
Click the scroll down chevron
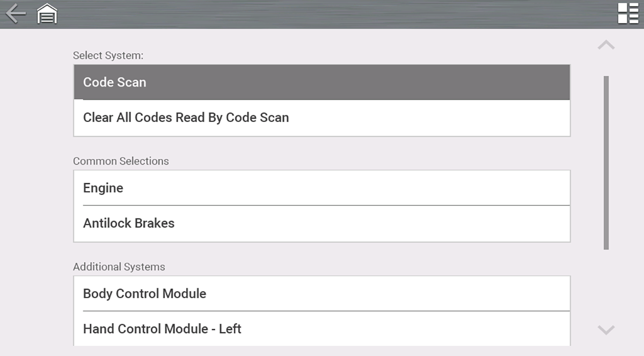(x=606, y=329)
